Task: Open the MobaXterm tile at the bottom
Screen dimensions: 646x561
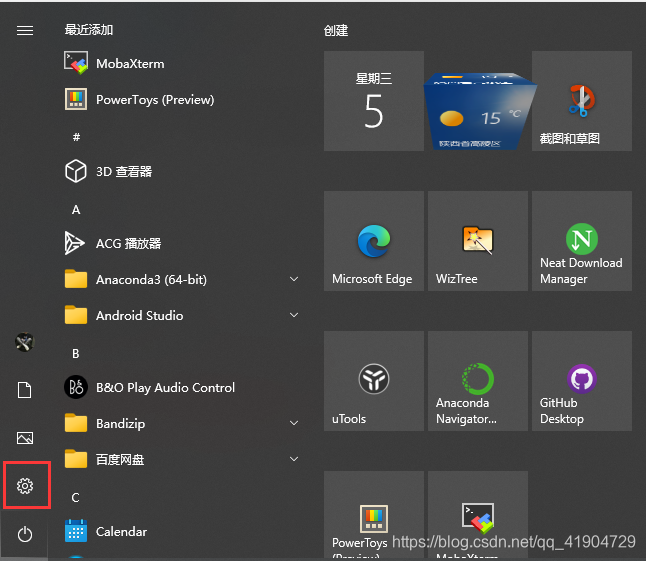Action: point(478,515)
